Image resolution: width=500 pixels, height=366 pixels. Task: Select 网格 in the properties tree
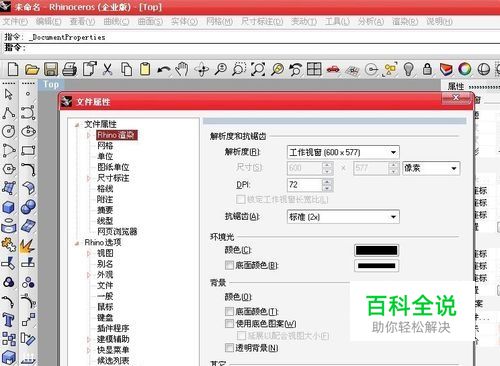pos(105,146)
